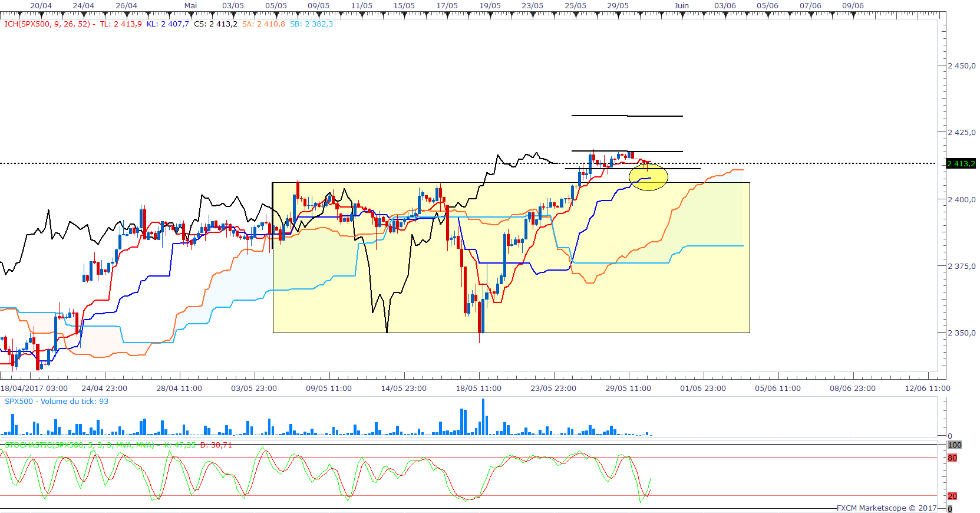This screenshot has width=980, height=513.
Task: Click the Juin month label
Action: [682, 6]
